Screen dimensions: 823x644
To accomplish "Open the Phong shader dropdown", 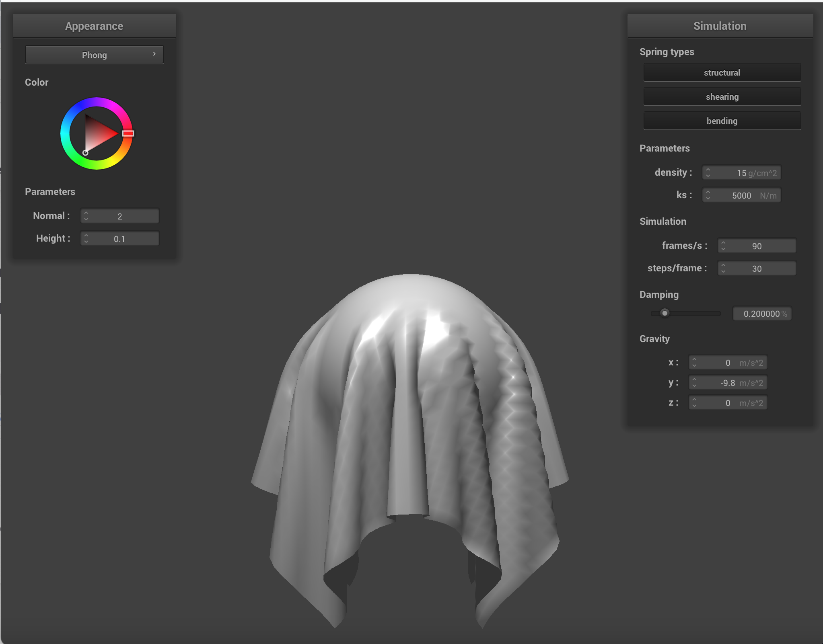I will tap(94, 55).
